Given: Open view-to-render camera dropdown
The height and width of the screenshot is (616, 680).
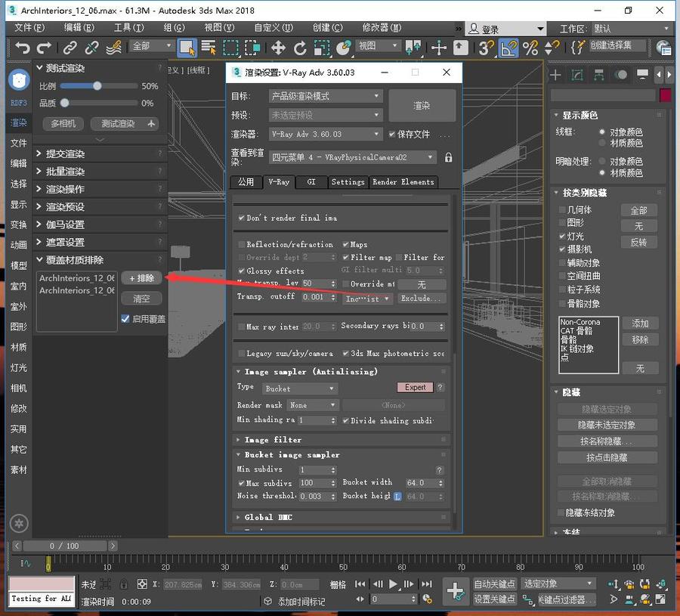Looking at the screenshot, I should tap(352, 157).
